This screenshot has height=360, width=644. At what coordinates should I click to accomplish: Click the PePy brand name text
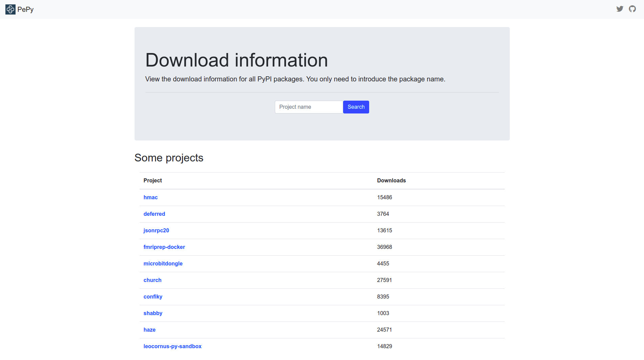[25, 9]
